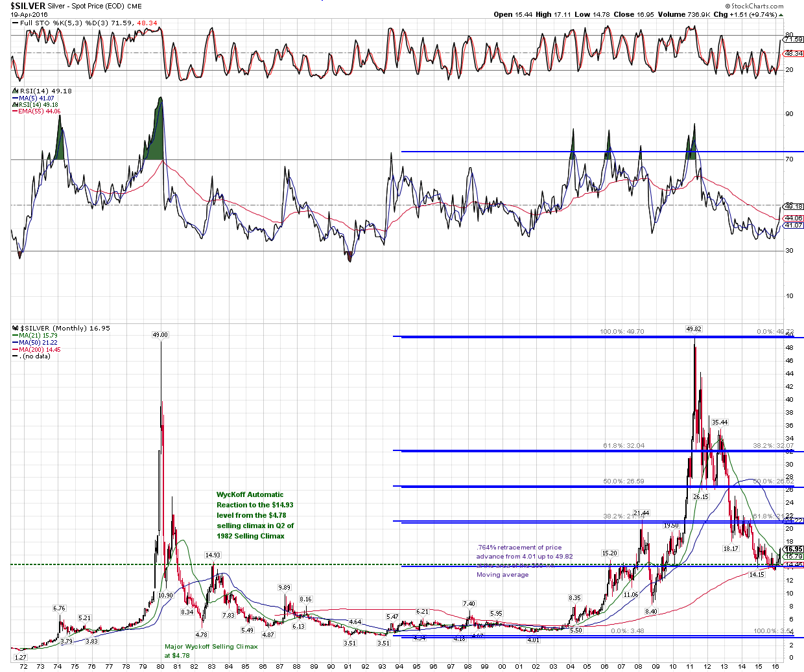This screenshot has width=804, height=672.
Task: Click the 61.8%: 32.04 Fibonacci level label
Action: (624, 446)
